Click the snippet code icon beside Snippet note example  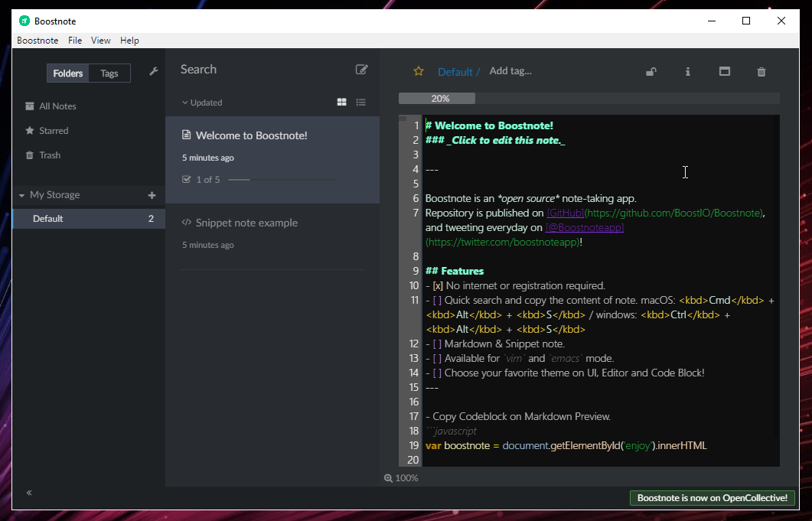pos(187,223)
